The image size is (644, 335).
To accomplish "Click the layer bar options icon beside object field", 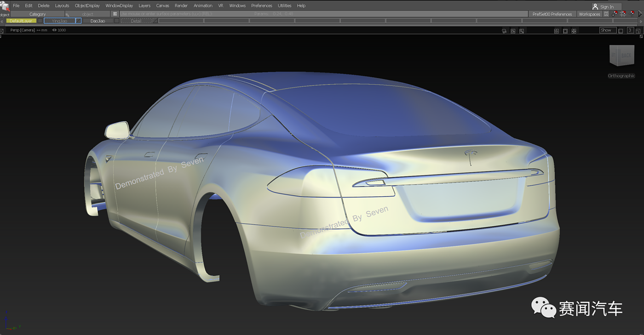I will [x=115, y=14].
